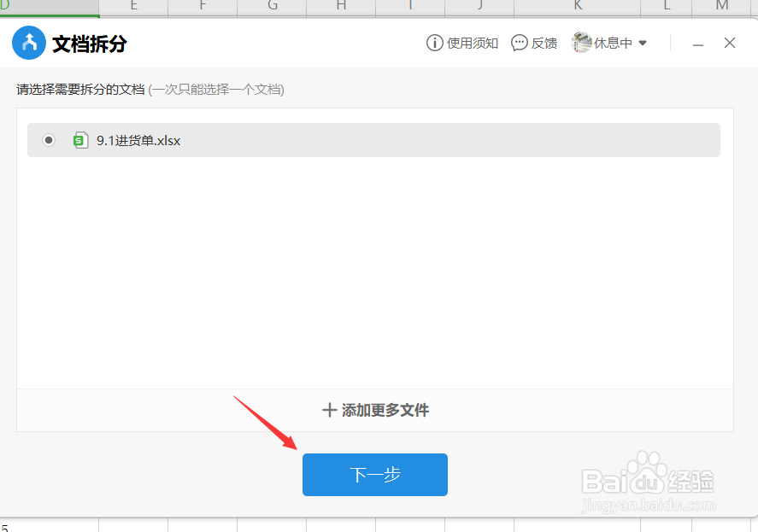
Task: Minimize the 文档拆分 window
Action: pyautogui.click(x=697, y=42)
